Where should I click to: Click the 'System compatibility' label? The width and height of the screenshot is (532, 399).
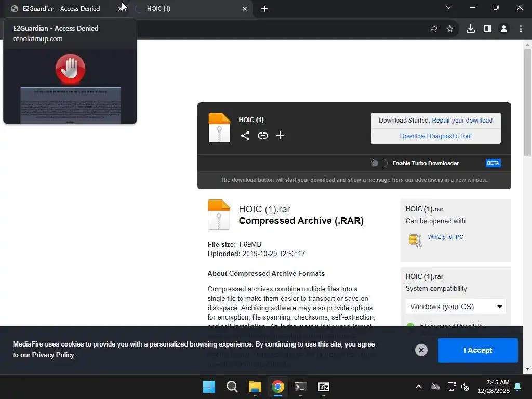coord(436,289)
